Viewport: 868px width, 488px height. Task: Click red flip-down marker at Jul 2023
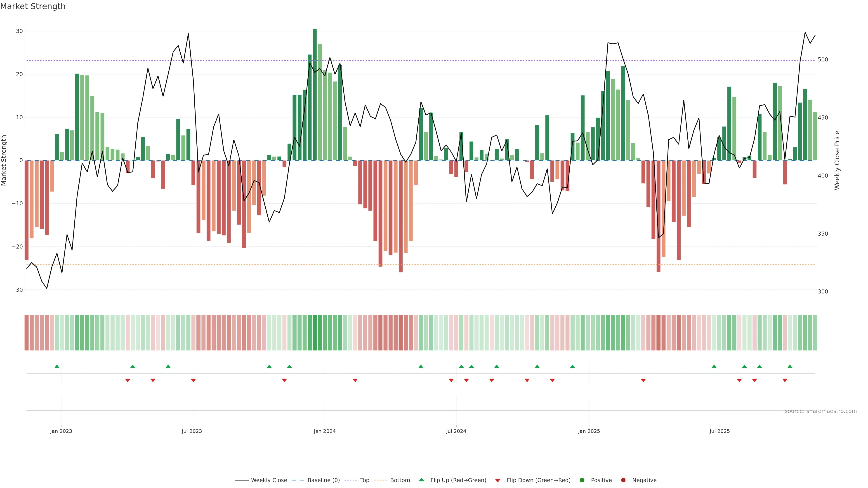click(x=193, y=380)
